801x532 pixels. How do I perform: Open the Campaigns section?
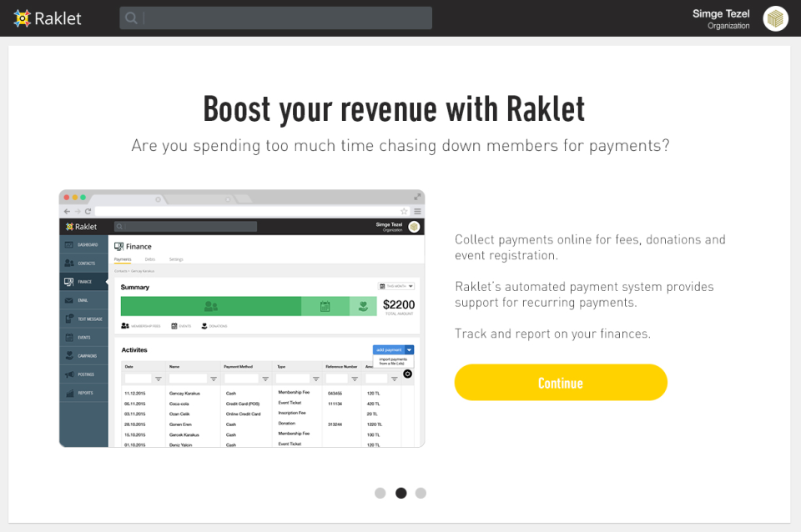68,356
